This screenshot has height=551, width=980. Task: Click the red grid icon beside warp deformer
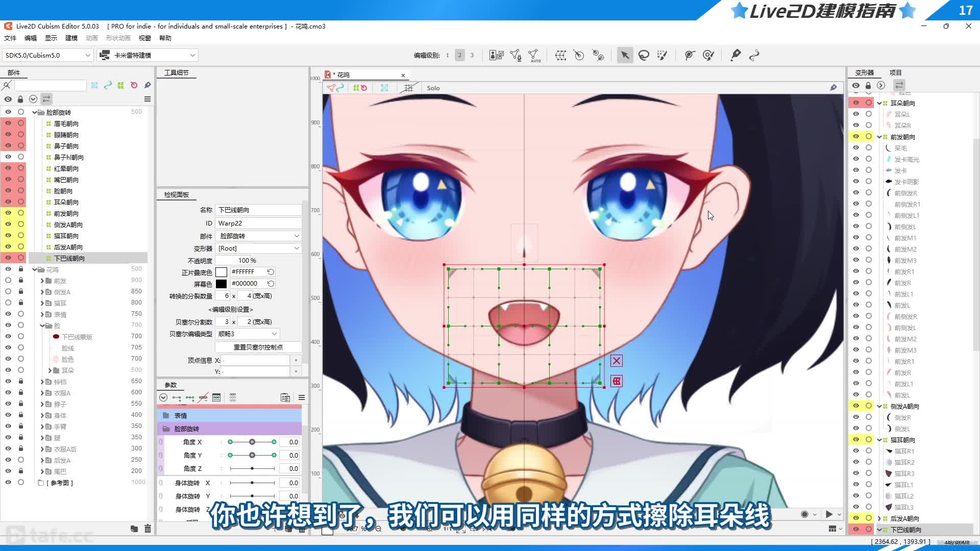point(617,381)
